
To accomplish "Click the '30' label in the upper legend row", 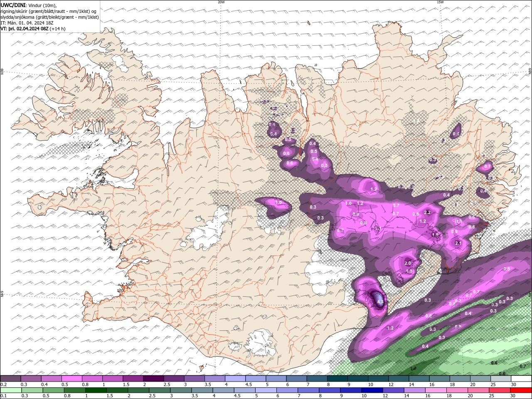I will (x=514, y=384).
